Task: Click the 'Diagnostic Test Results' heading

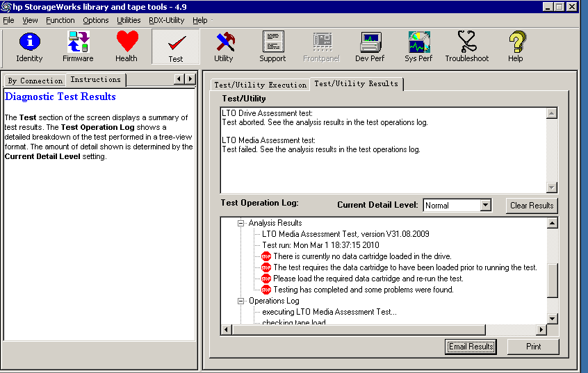Action: [60, 97]
